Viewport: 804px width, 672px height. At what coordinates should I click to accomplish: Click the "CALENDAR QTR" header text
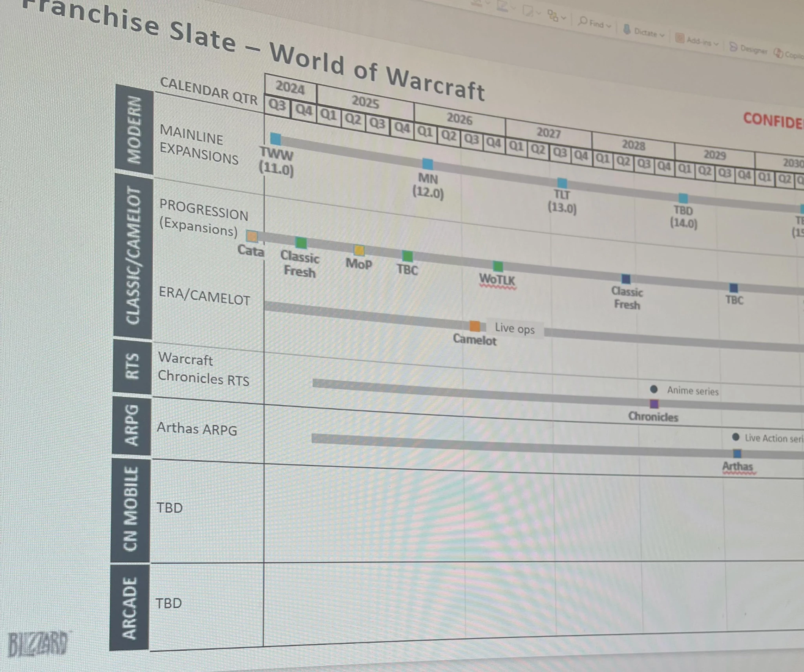(x=209, y=91)
